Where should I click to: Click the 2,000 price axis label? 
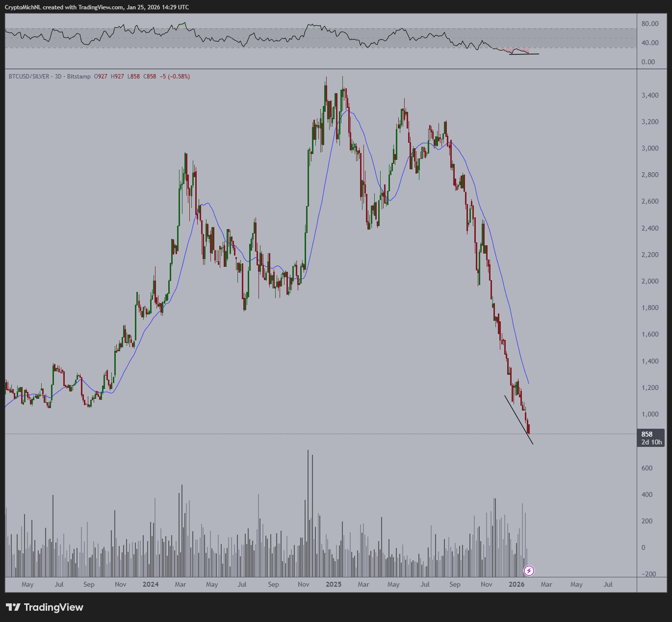pos(650,281)
